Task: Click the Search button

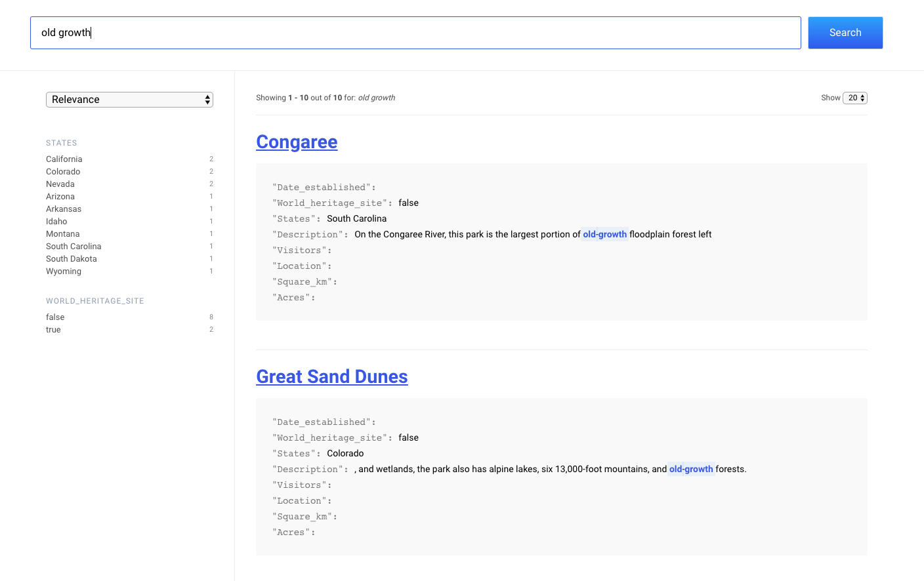Action: pos(845,32)
